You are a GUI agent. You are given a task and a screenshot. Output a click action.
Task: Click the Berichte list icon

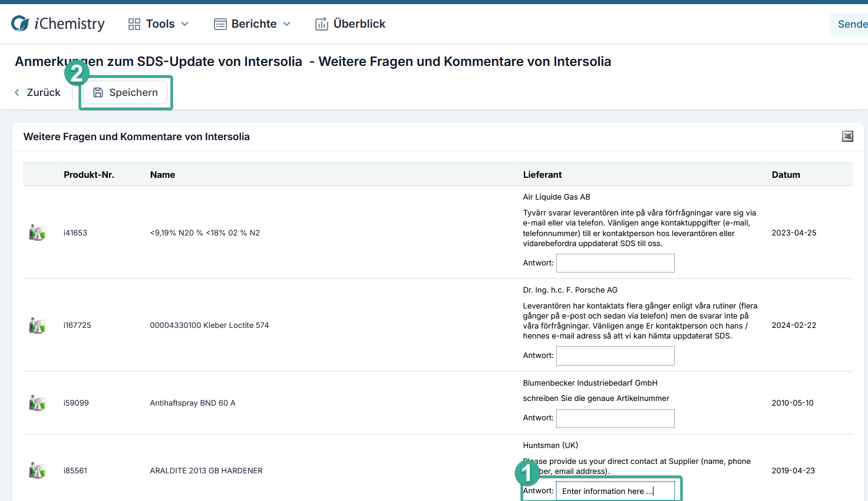pyautogui.click(x=220, y=24)
